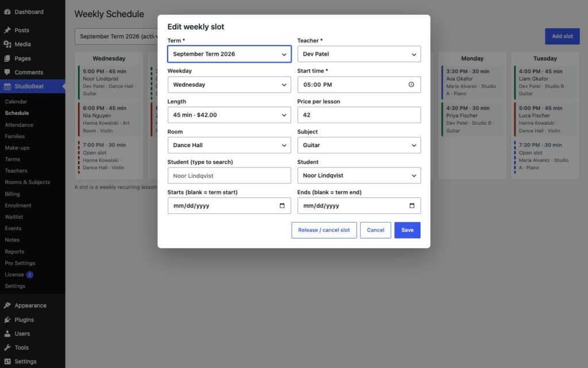Go to Rooms & Subjects menu item
This screenshot has height=368, width=588.
pos(28,182)
